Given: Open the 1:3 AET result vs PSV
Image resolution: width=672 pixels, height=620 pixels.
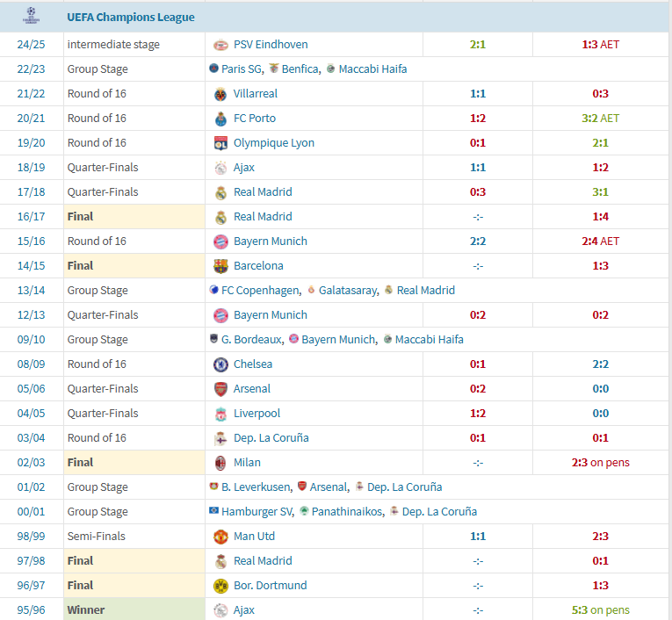Looking at the screenshot, I should click(601, 45).
